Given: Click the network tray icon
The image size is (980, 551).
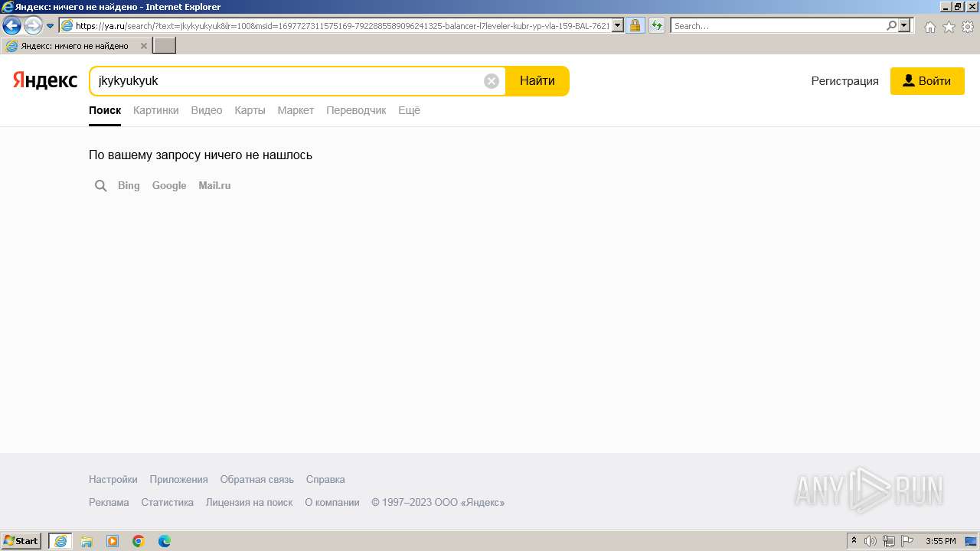Looking at the screenshot, I should 889,541.
